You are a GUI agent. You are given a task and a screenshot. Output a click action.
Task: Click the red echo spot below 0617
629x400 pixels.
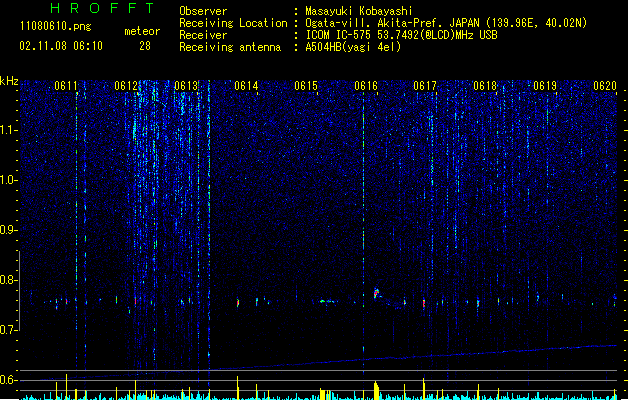click(x=424, y=303)
